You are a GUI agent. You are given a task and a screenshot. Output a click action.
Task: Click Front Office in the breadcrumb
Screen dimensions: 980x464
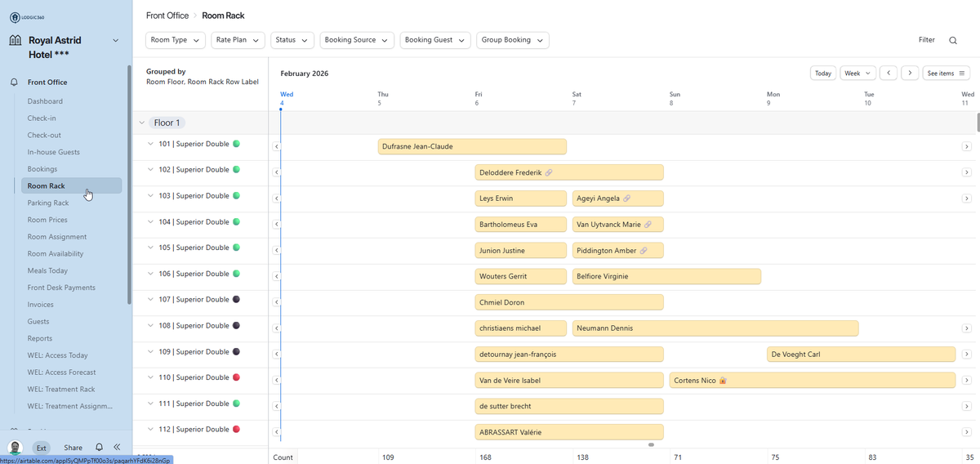tap(167, 16)
